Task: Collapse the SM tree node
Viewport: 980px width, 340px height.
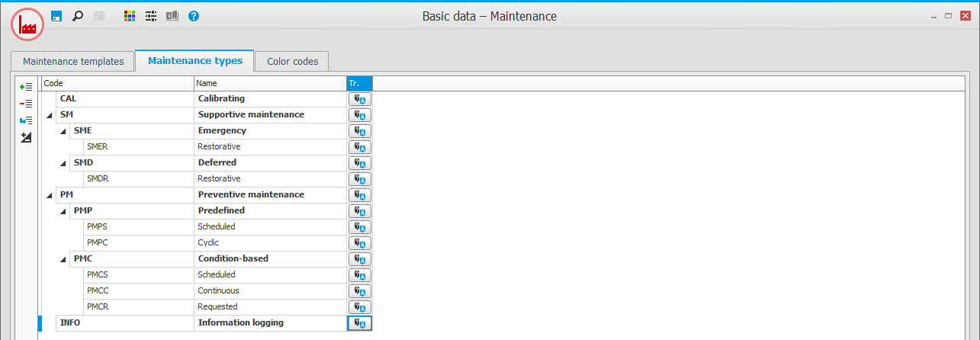Action: point(50,115)
